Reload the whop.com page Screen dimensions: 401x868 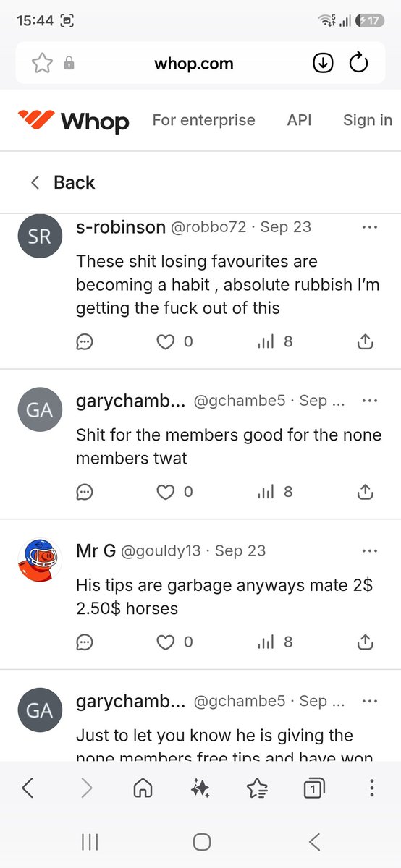[x=358, y=64]
